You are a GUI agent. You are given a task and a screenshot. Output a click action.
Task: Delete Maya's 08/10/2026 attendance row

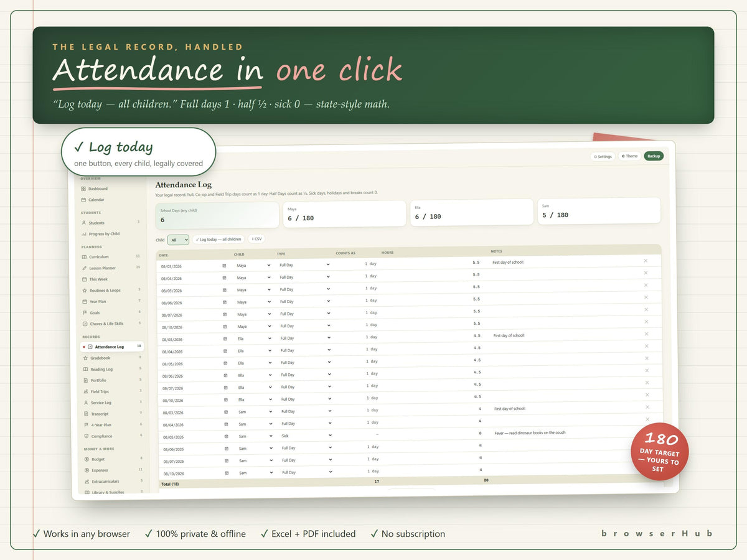pos(646,322)
